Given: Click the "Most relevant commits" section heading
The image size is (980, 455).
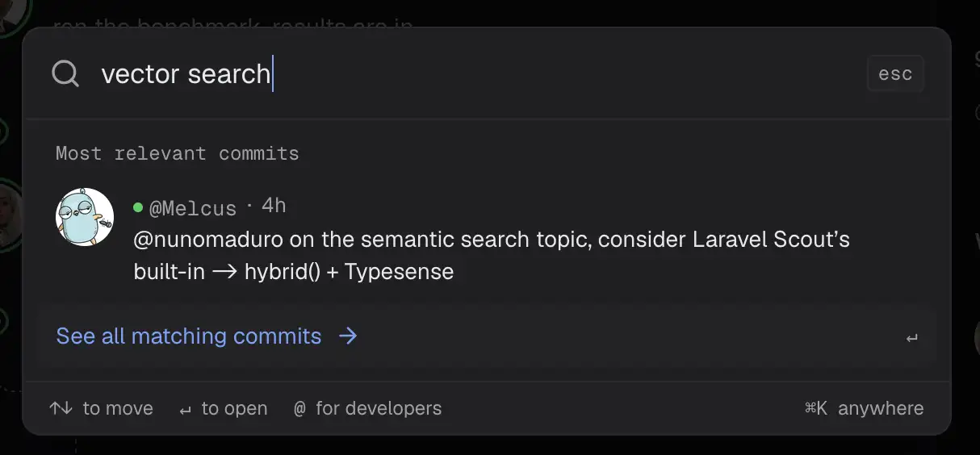Looking at the screenshot, I should point(177,153).
